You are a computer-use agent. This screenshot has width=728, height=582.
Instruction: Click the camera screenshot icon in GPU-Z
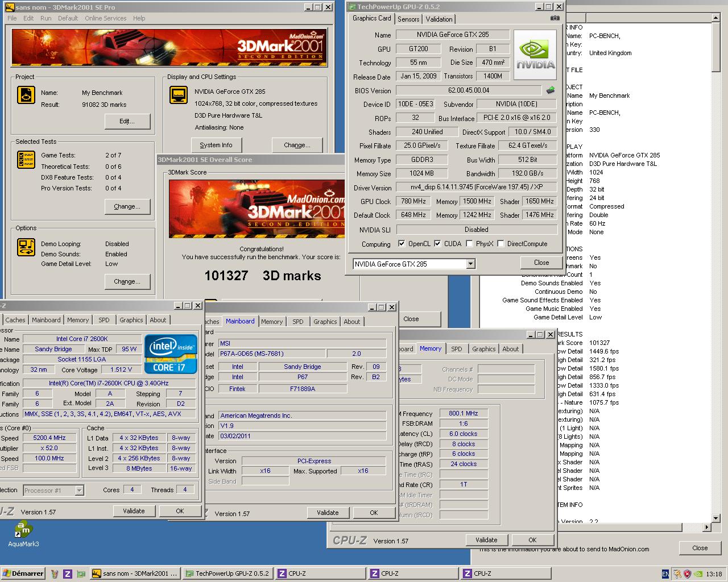[x=555, y=18]
